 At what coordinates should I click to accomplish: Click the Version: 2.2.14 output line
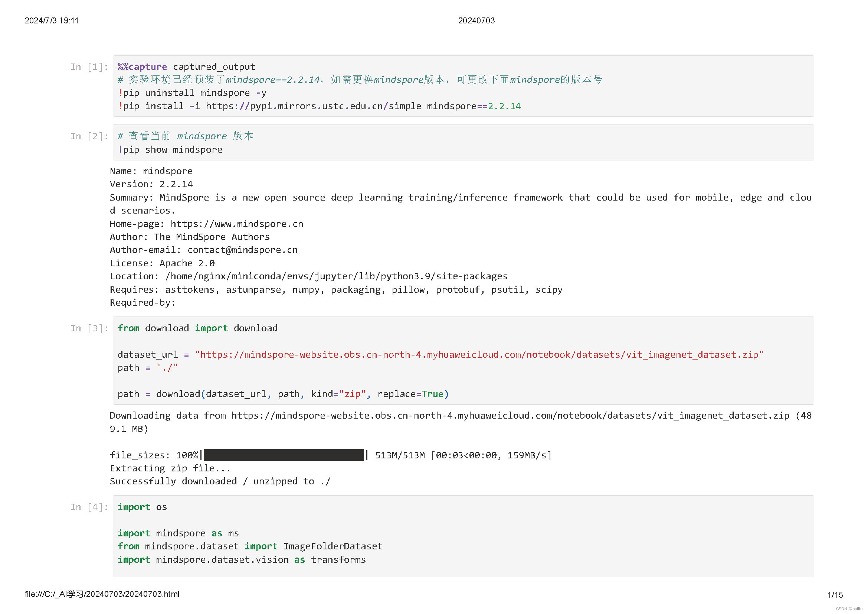click(x=151, y=184)
